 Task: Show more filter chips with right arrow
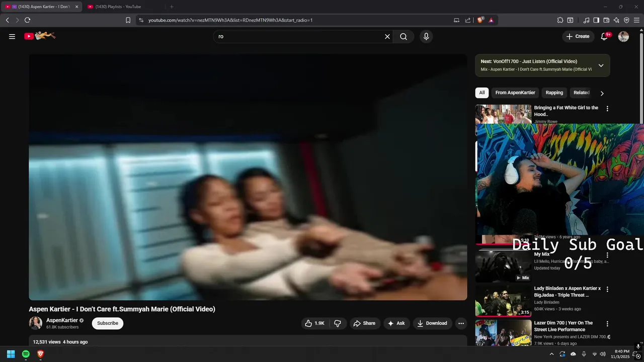tap(602, 93)
